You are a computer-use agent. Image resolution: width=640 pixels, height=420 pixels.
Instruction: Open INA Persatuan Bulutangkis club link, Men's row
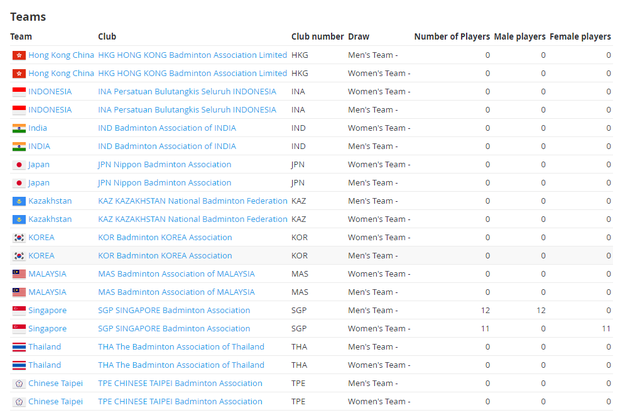[x=187, y=110]
